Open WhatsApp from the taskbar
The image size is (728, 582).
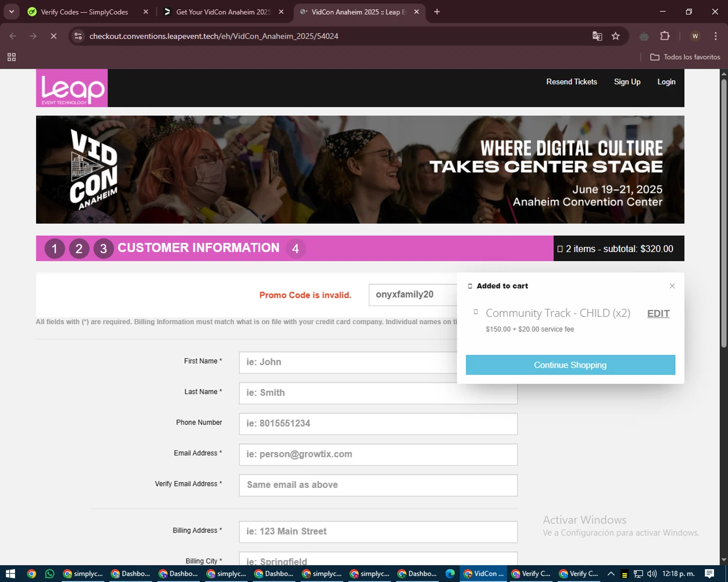[50, 574]
